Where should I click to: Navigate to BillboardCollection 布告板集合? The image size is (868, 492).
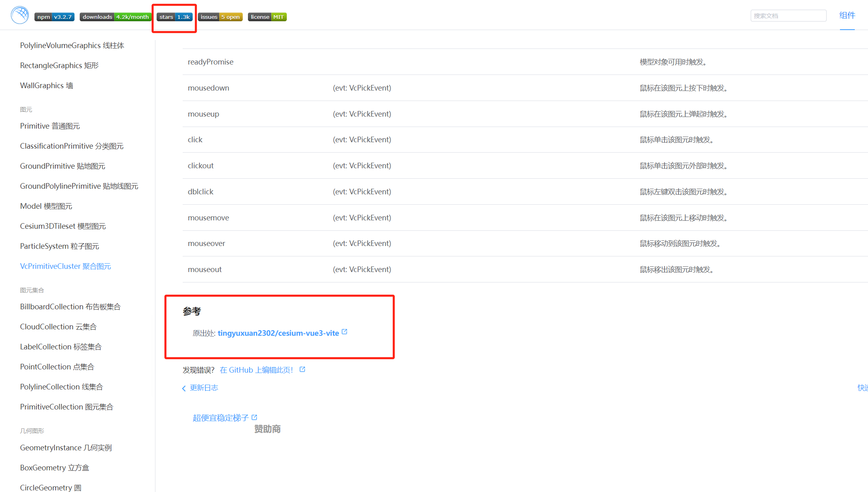coord(70,306)
